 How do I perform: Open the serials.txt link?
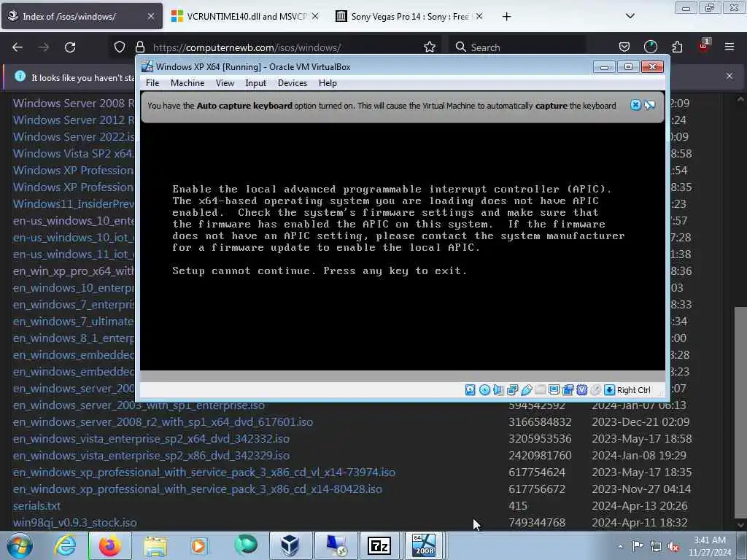[36, 506]
